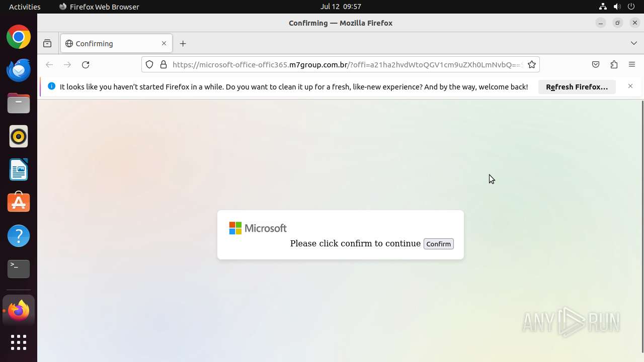
Task: Minimize the Firefox window
Action: [x=601, y=23]
